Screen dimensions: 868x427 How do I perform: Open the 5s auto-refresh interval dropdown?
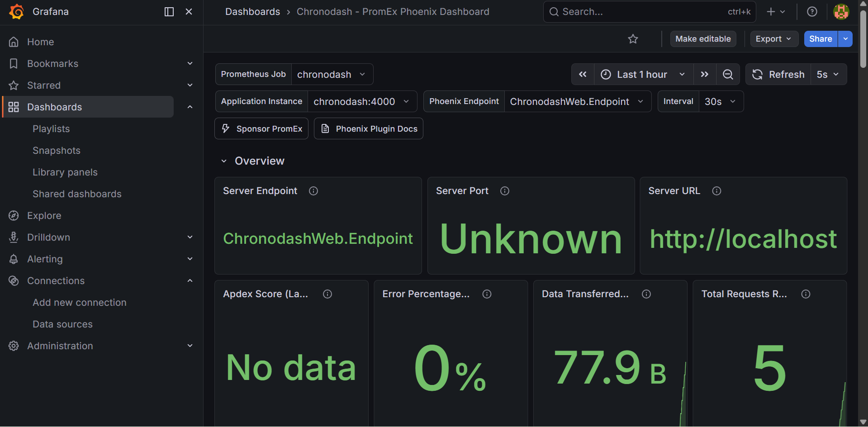tap(828, 74)
